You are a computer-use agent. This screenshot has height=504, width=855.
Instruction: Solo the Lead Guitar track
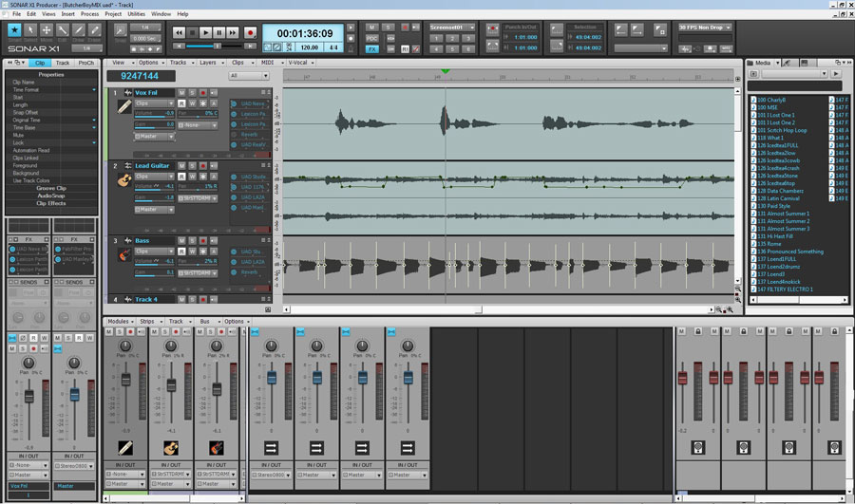point(192,166)
